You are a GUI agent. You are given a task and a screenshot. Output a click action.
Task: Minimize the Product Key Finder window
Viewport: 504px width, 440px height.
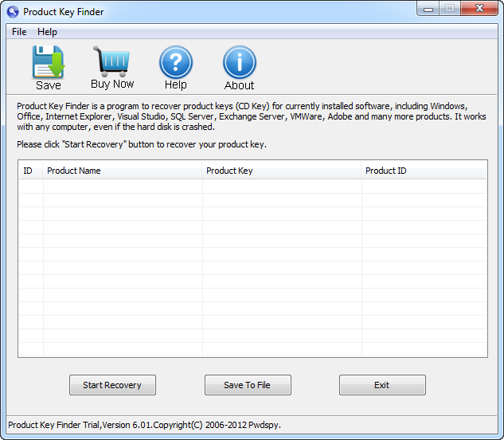click(x=428, y=9)
